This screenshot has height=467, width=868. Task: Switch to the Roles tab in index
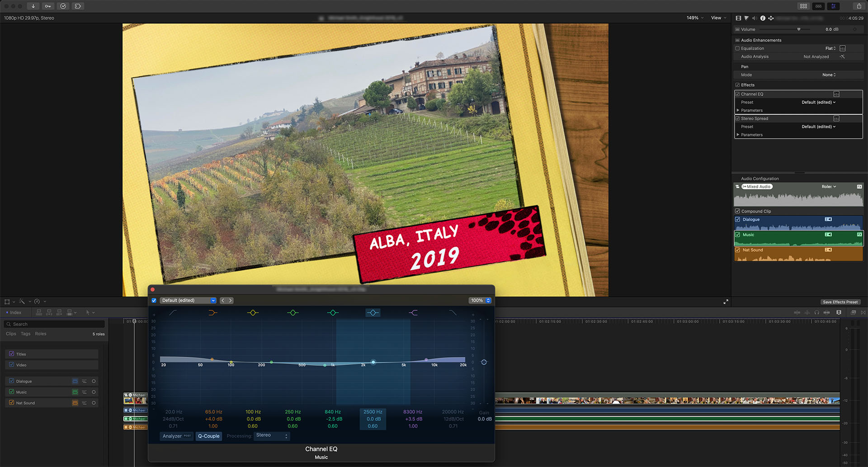pyautogui.click(x=41, y=334)
